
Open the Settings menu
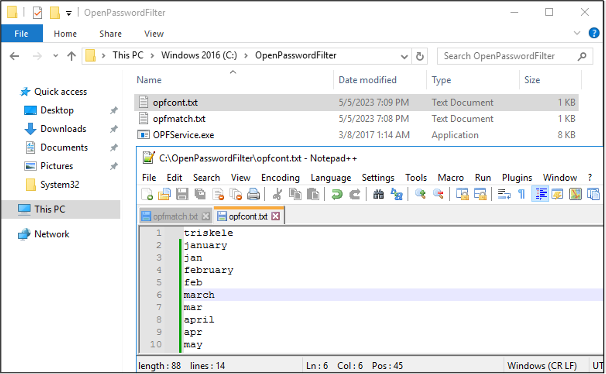click(x=378, y=178)
